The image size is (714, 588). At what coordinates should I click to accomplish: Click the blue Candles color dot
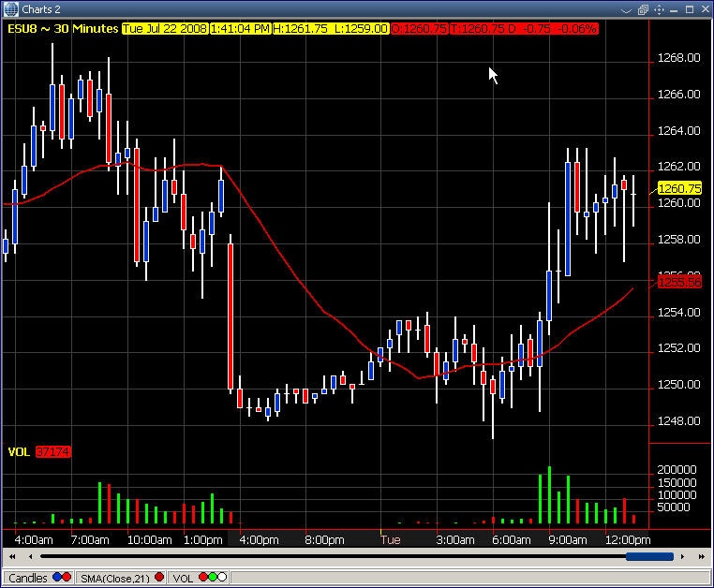tap(57, 578)
